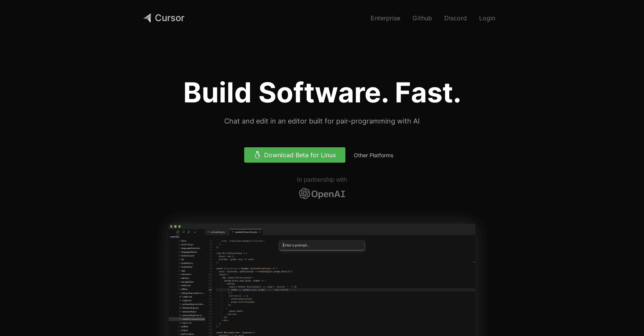Open the Source Control branch icon in the editor preview
Viewport: 644px width, 336px height.
point(189,232)
